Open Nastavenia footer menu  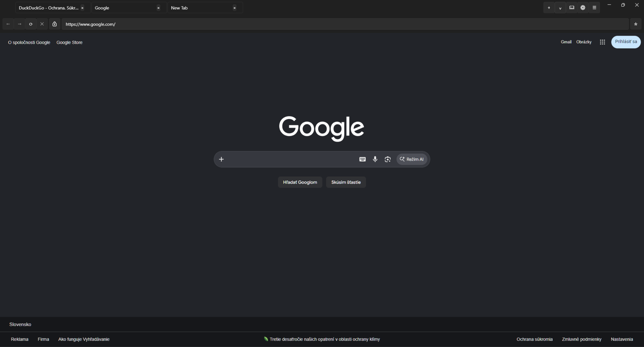tap(622, 339)
